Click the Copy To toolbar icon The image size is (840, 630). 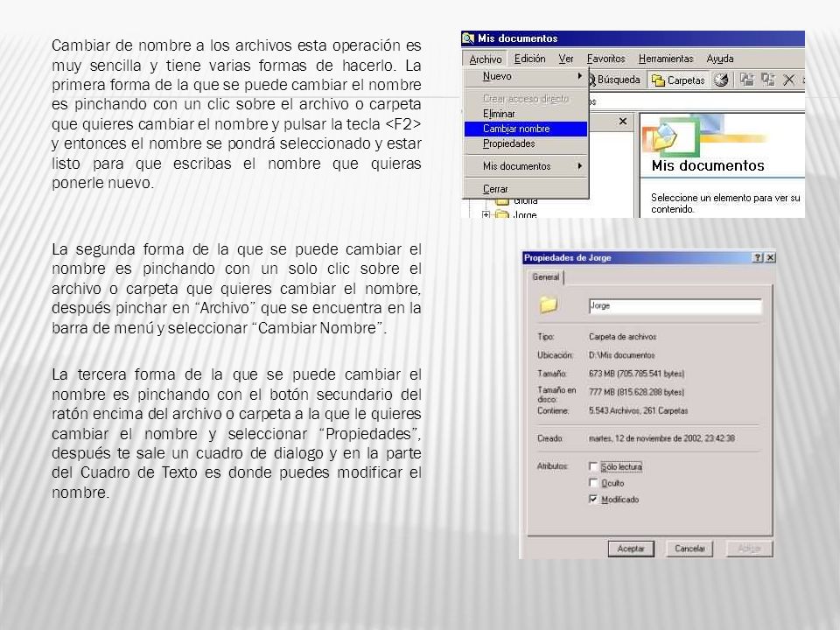click(x=767, y=80)
